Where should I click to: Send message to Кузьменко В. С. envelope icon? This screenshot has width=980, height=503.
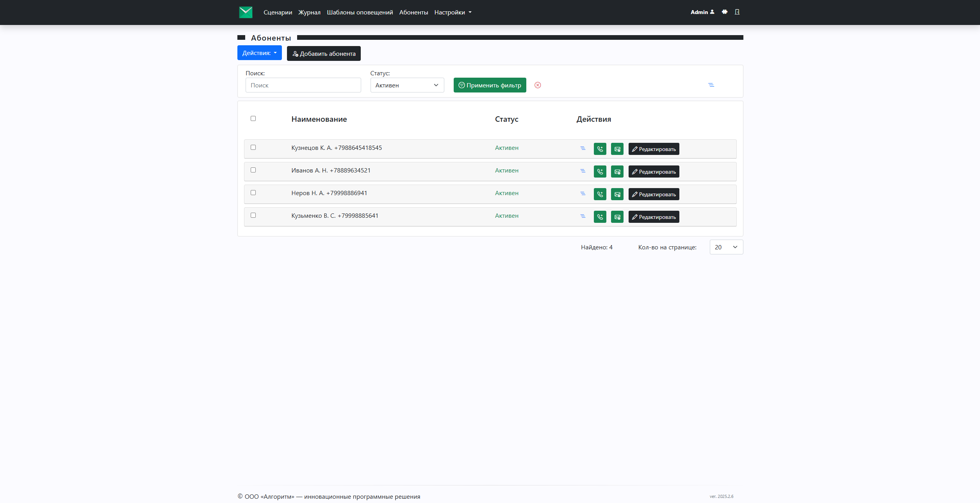[617, 217]
